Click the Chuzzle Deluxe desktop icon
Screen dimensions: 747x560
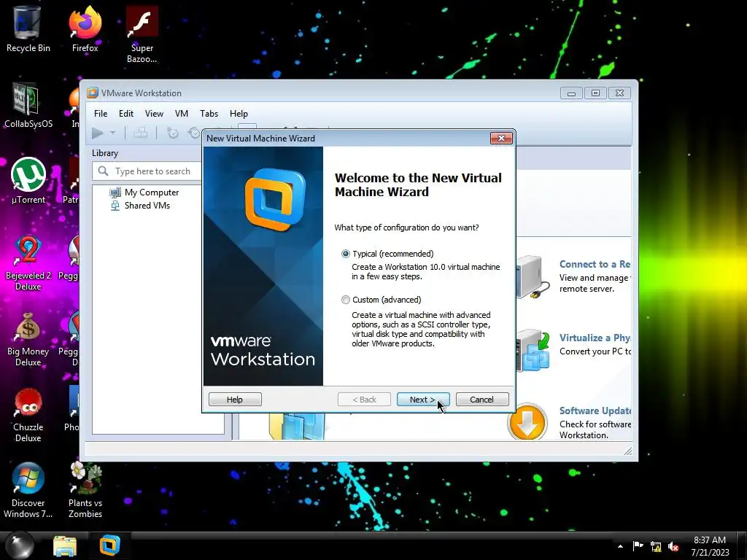click(x=28, y=415)
